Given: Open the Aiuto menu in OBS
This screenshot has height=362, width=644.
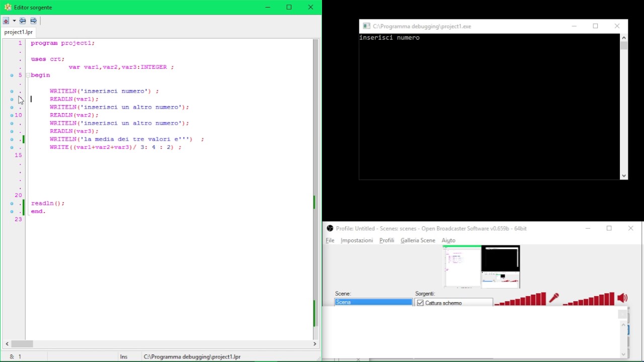Looking at the screenshot, I should click(x=448, y=240).
